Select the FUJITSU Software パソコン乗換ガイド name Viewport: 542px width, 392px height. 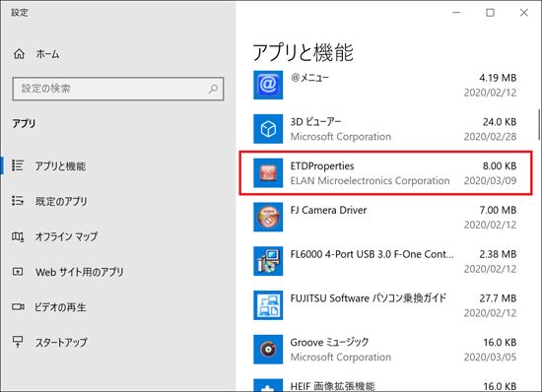point(369,298)
